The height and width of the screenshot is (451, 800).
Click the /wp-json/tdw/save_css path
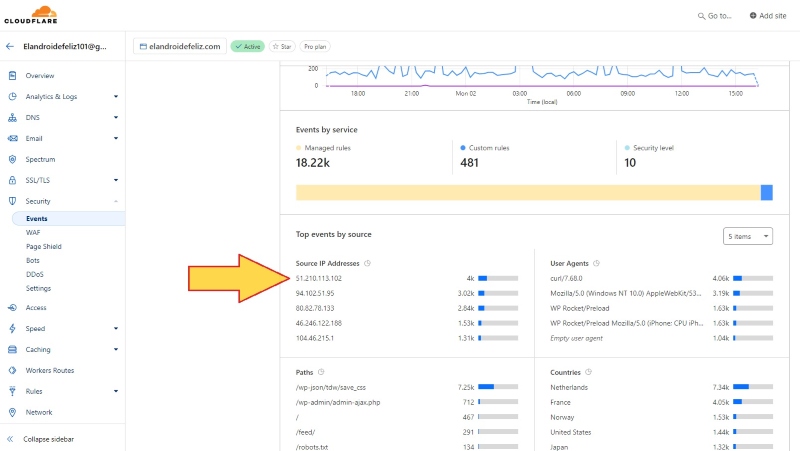pos(331,387)
